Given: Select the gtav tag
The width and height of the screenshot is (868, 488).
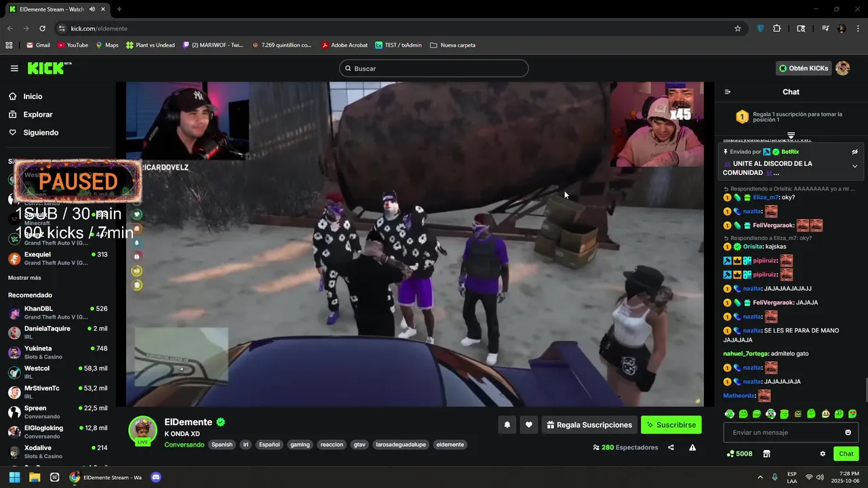Looking at the screenshot, I should pos(359,445).
